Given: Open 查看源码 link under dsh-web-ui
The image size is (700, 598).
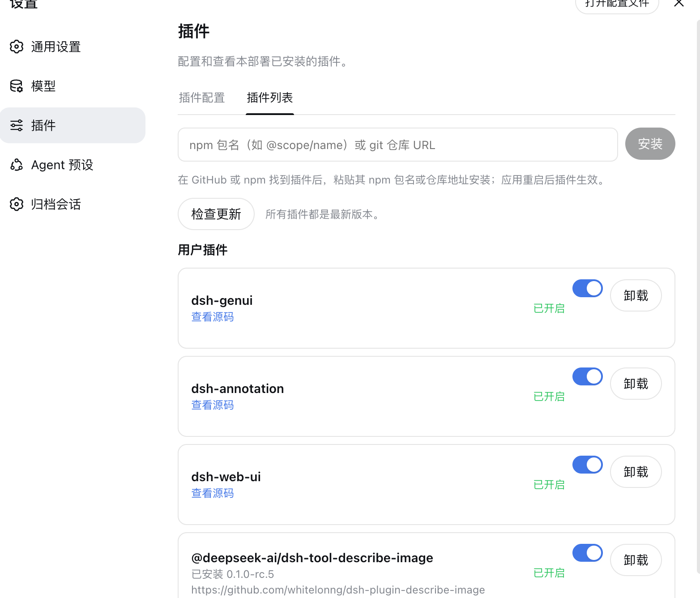Looking at the screenshot, I should pos(213,493).
